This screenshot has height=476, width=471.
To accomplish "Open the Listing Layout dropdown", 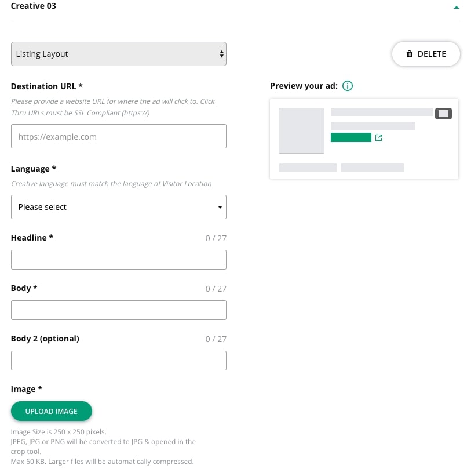I will pyautogui.click(x=119, y=54).
